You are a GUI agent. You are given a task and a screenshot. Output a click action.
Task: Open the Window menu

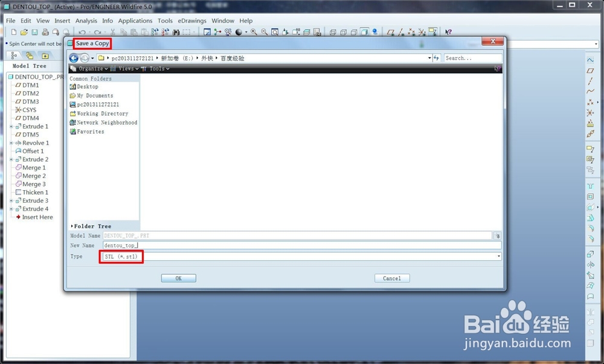click(x=223, y=21)
